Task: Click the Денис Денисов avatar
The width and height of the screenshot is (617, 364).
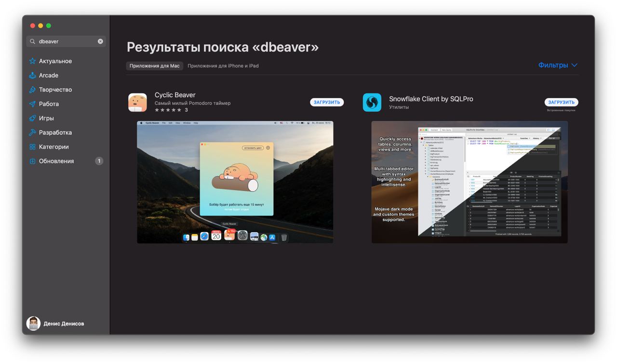Action: click(x=33, y=324)
